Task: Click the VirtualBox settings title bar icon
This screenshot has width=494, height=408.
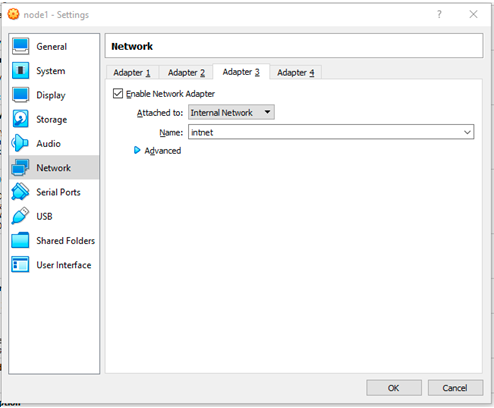Action: coord(13,14)
